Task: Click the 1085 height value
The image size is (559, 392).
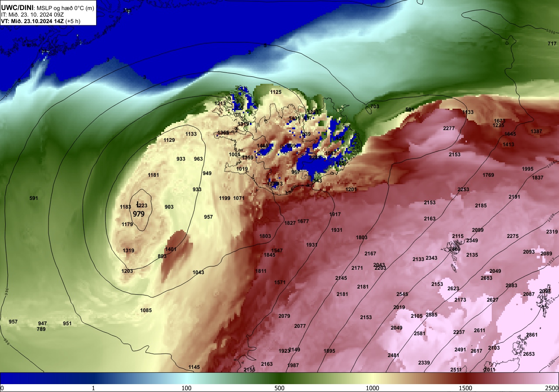Action: [146, 310]
